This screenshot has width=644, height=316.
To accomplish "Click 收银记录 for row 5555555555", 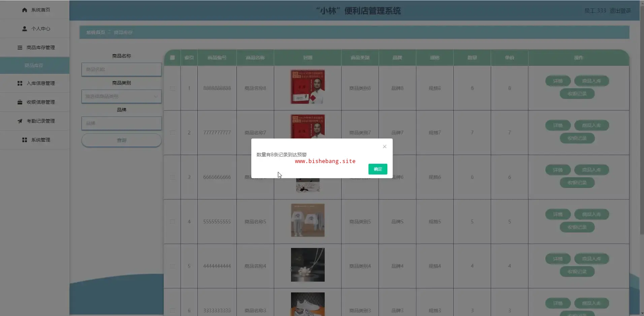I will 577,227.
